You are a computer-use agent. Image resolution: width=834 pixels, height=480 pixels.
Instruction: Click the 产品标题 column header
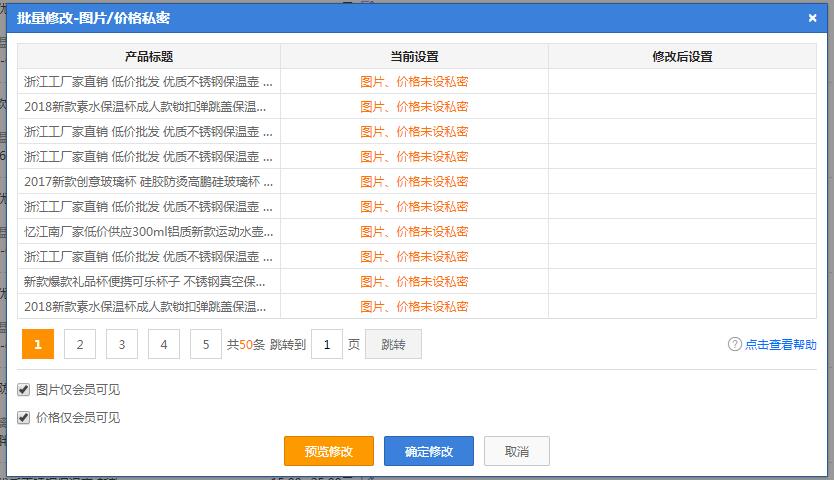pos(149,56)
